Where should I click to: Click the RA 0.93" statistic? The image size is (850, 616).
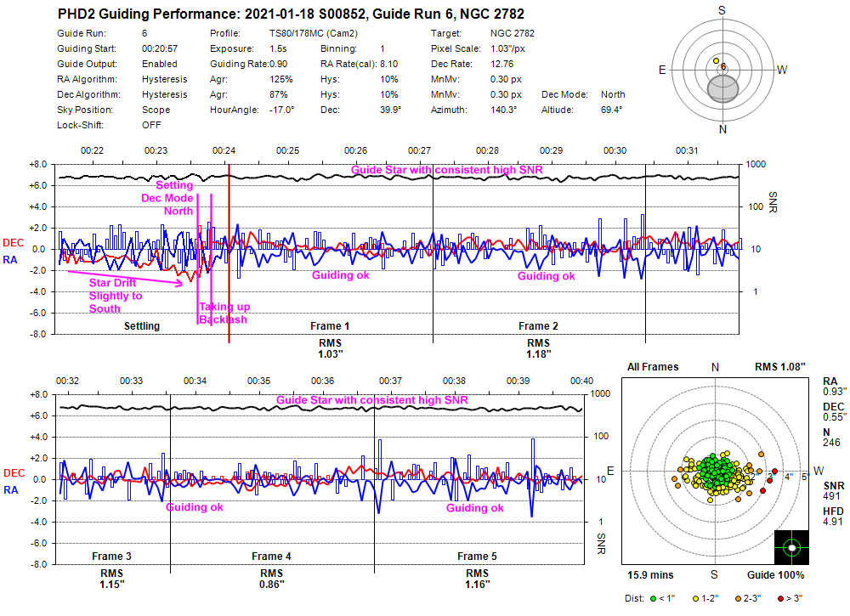834,387
